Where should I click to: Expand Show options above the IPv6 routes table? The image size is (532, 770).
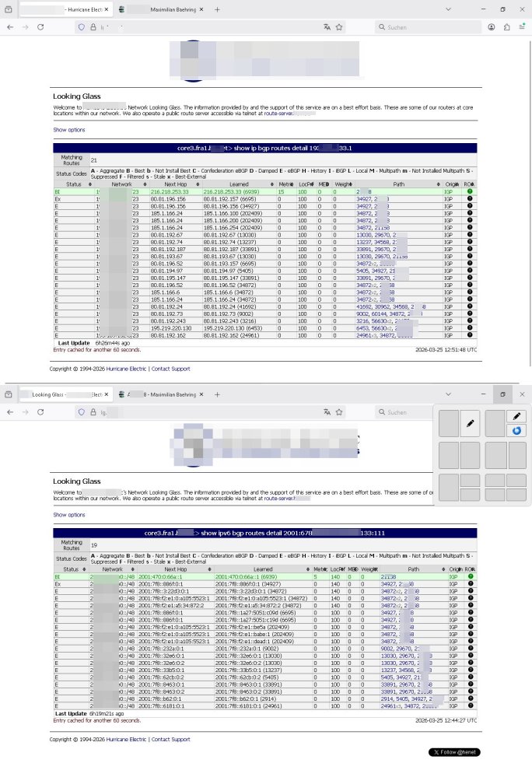pos(68,515)
